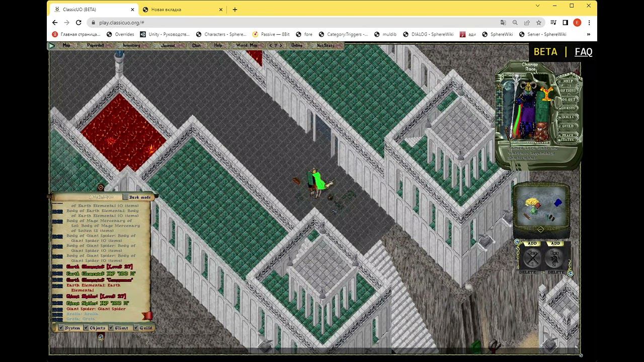Image resolution: width=644 pixels, height=362 pixels.
Task: Collapse the top game bar with green arrow
Action: click(x=51, y=46)
